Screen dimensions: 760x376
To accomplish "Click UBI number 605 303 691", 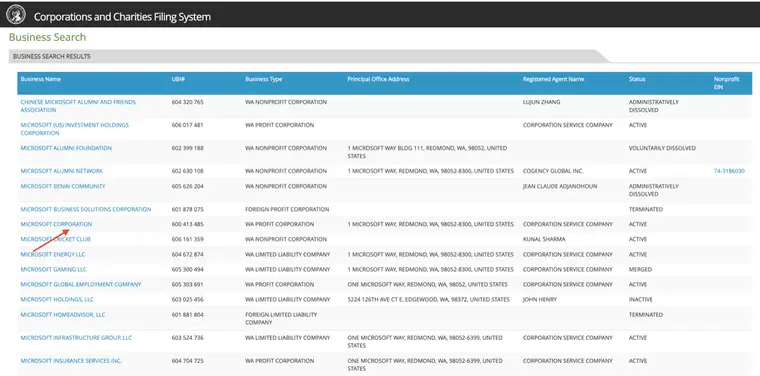I will [x=188, y=284].
